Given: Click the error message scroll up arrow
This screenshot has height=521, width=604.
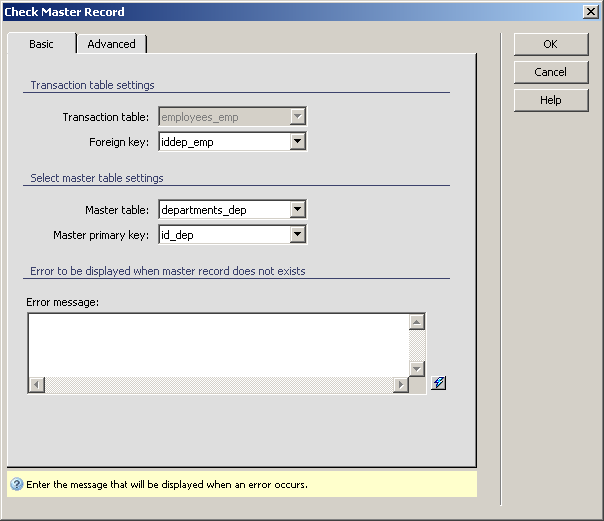Looking at the screenshot, I should tap(418, 322).
